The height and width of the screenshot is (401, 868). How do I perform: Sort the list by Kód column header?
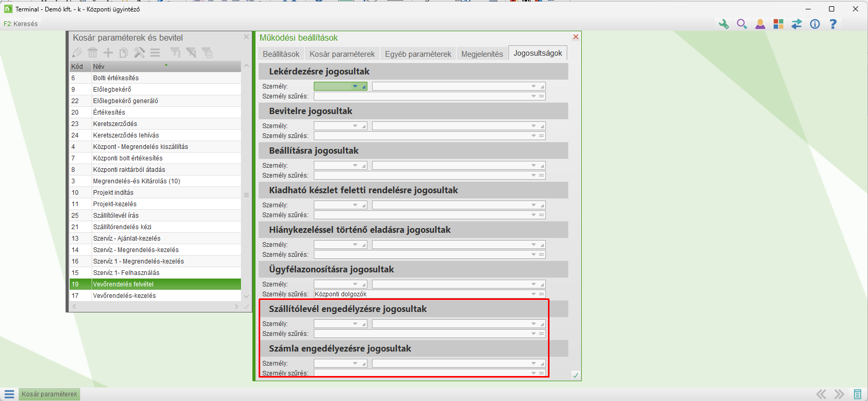pos(80,67)
